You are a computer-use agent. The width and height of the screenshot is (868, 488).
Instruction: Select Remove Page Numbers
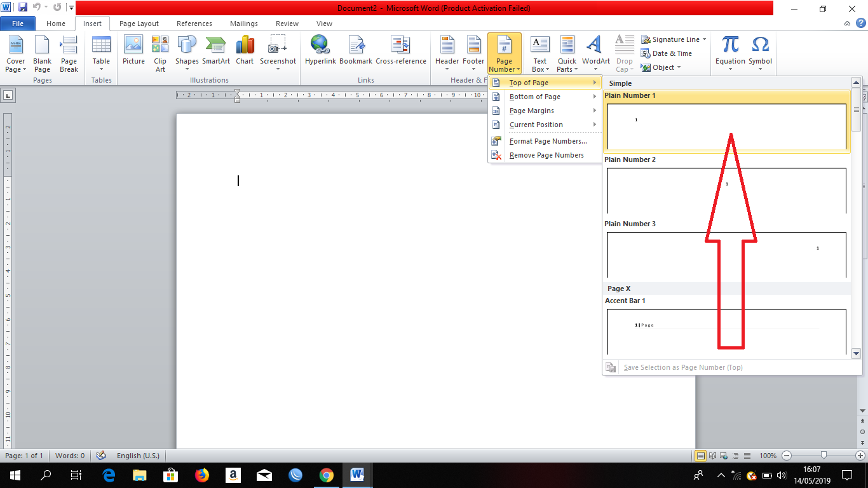pos(545,155)
